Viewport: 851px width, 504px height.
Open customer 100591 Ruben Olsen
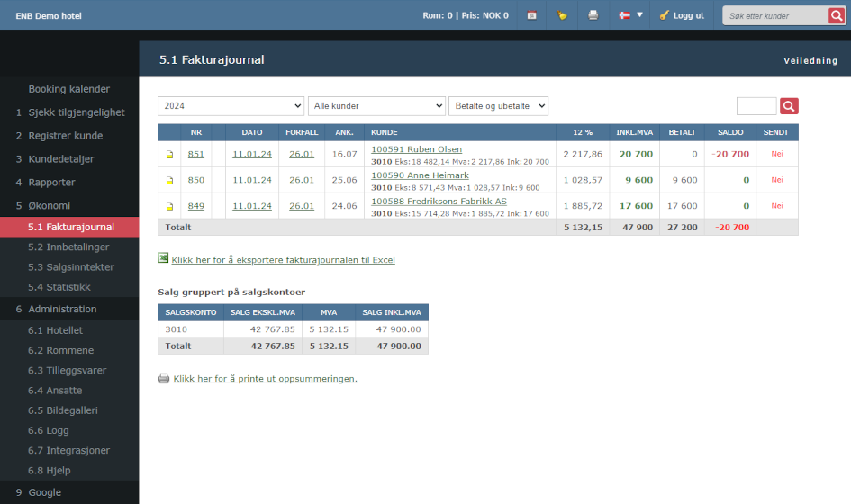coord(416,149)
